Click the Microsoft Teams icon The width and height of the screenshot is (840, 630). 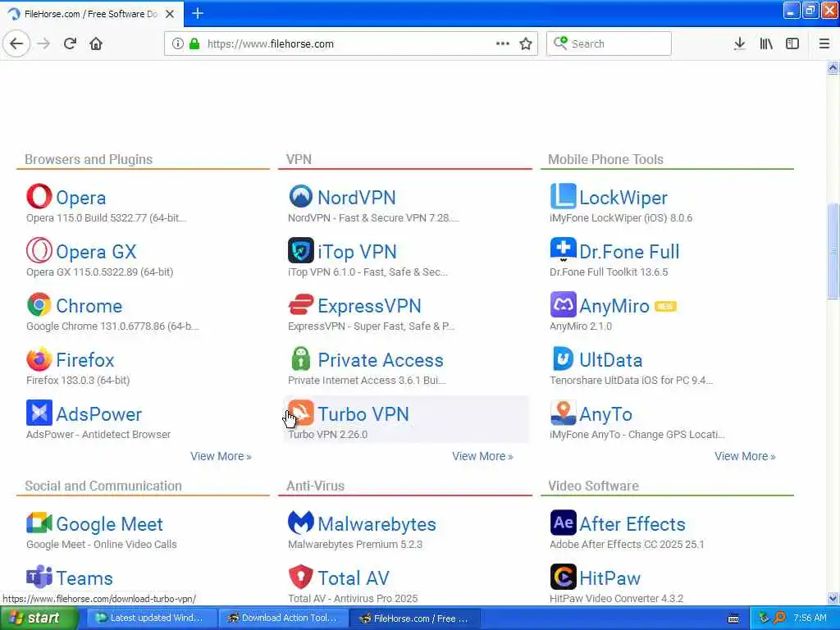pos(39,577)
